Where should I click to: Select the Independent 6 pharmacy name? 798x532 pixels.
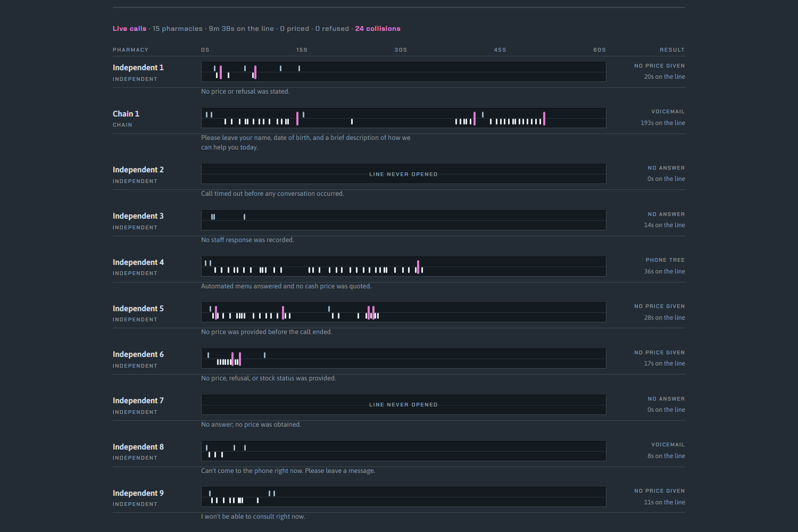[138, 354]
